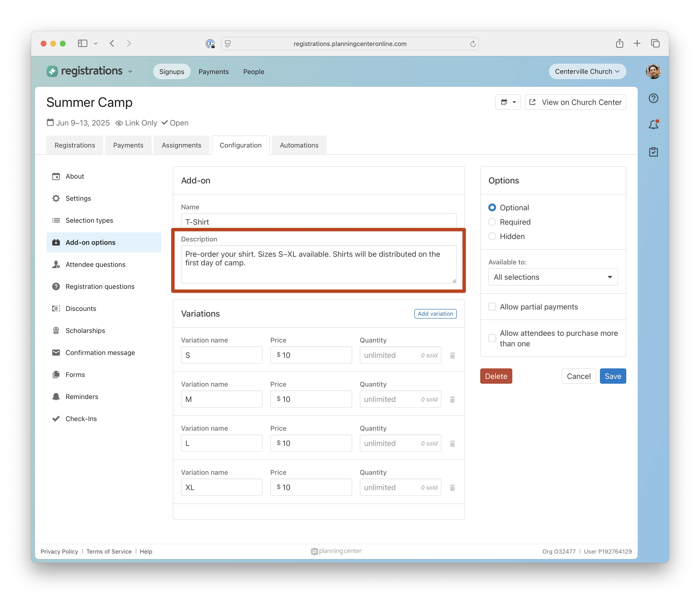
Task: Expand Safari sidebar menu chevron
Action: click(96, 43)
